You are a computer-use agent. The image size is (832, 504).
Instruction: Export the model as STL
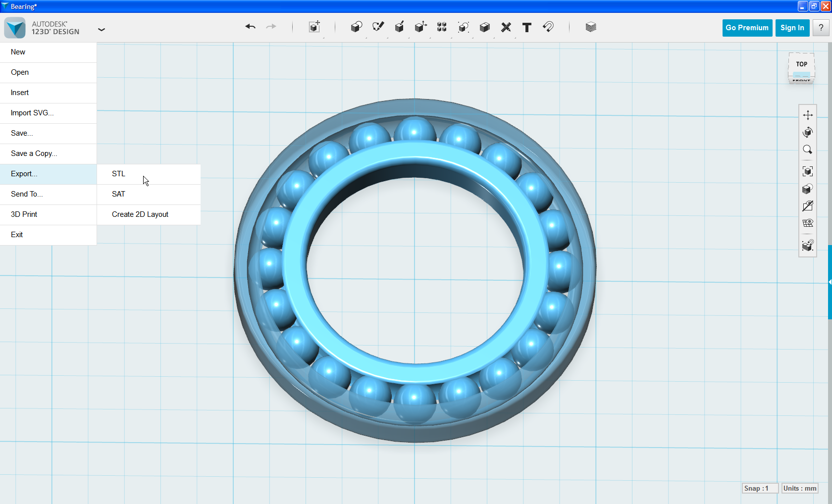pos(149,174)
